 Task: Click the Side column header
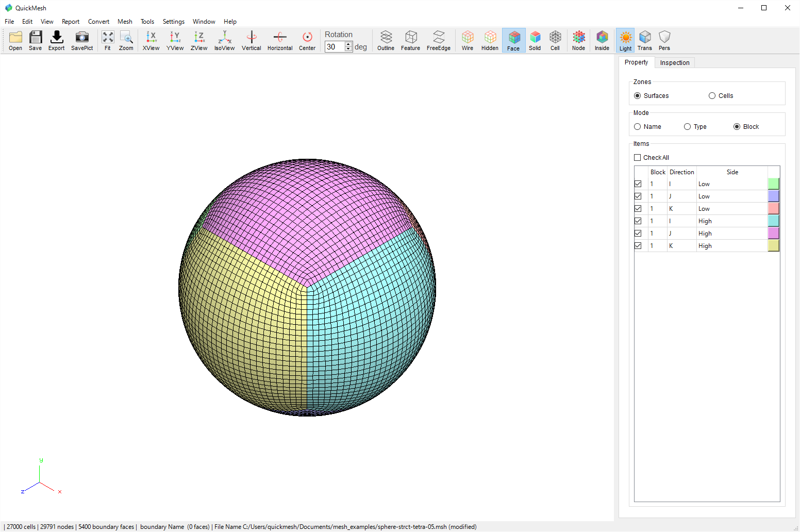click(732, 172)
